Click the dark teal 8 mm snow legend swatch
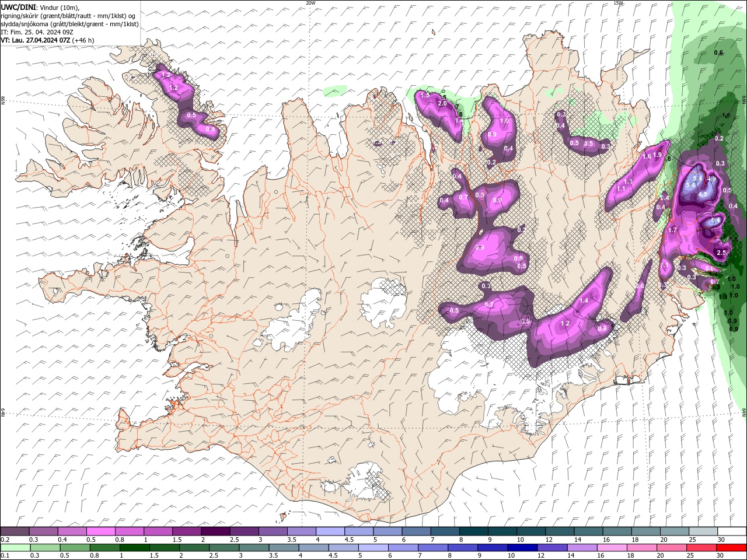Viewport: 747px width, 560px height. (x=474, y=531)
